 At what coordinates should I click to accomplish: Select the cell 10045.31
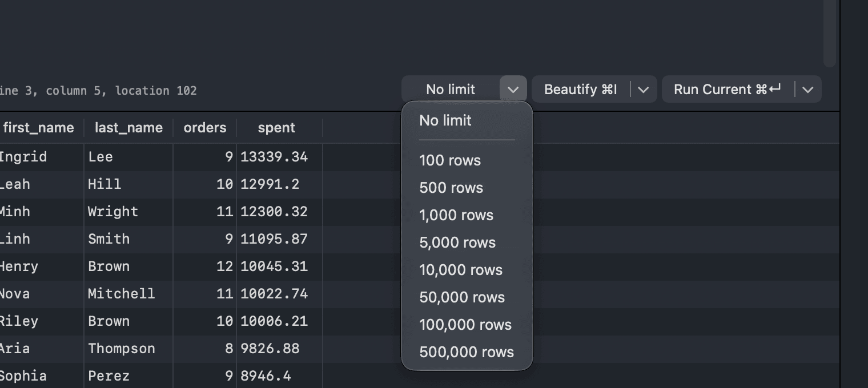coord(279,266)
